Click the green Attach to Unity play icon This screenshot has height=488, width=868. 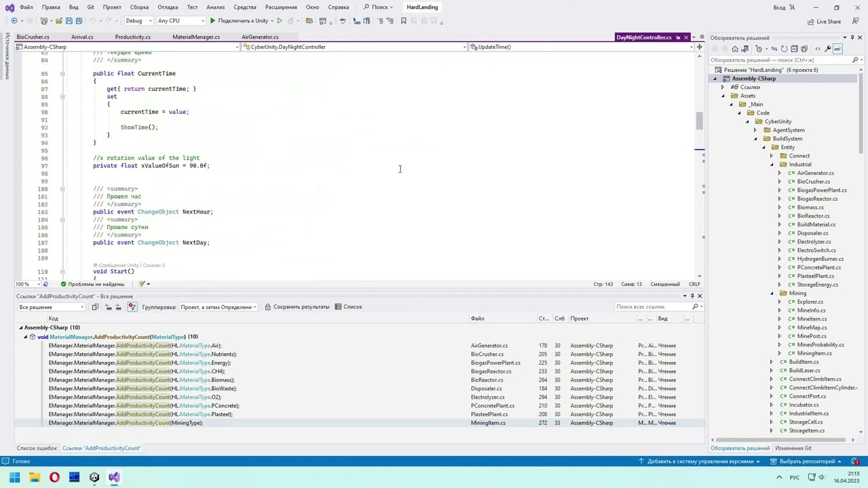pos(212,21)
